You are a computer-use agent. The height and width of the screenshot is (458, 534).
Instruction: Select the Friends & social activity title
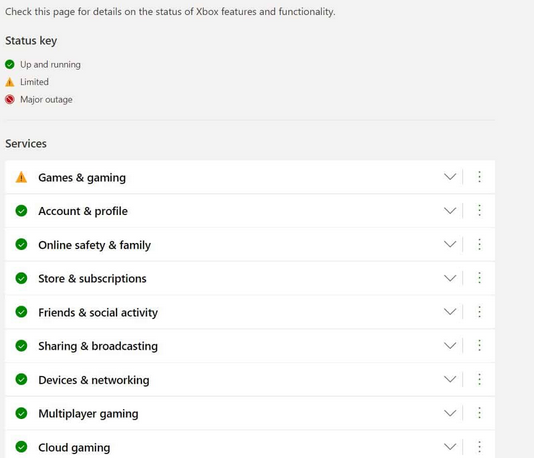pyautogui.click(x=98, y=312)
